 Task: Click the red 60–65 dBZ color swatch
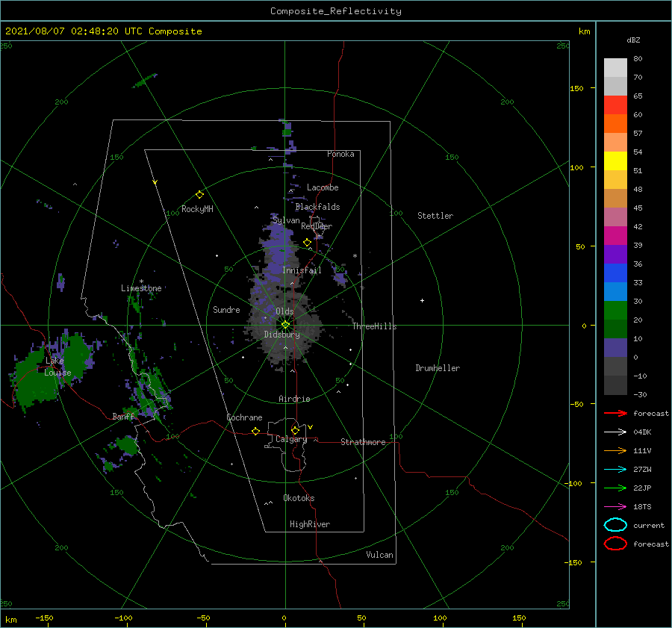coord(615,105)
